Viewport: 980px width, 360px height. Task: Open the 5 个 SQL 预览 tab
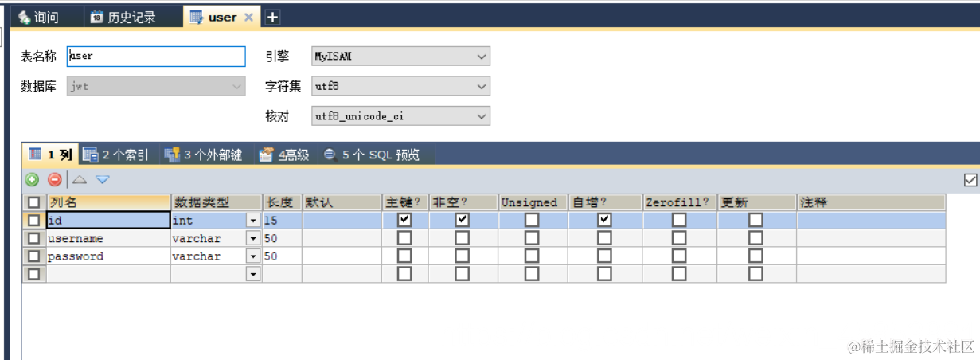pos(373,155)
